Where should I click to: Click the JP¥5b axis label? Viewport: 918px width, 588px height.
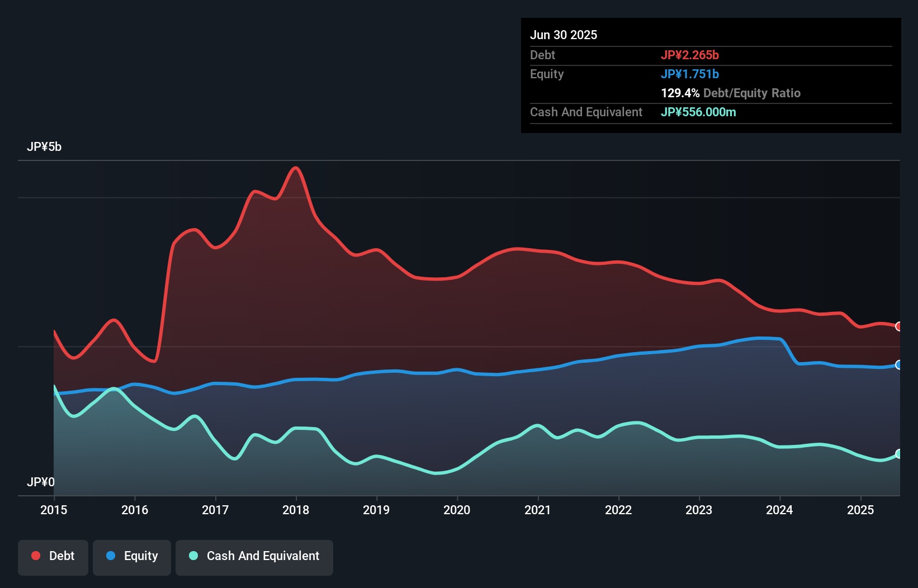click(45, 147)
